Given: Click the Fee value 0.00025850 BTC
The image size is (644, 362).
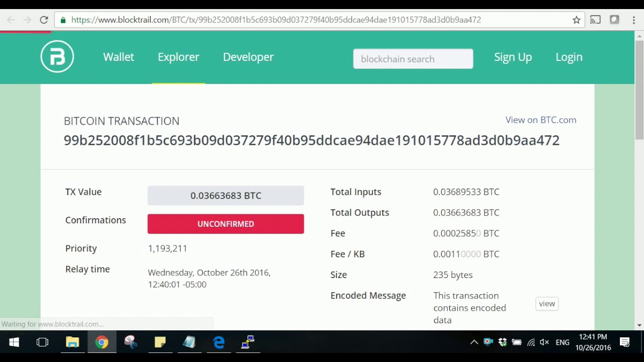Looking at the screenshot, I should (x=466, y=233).
